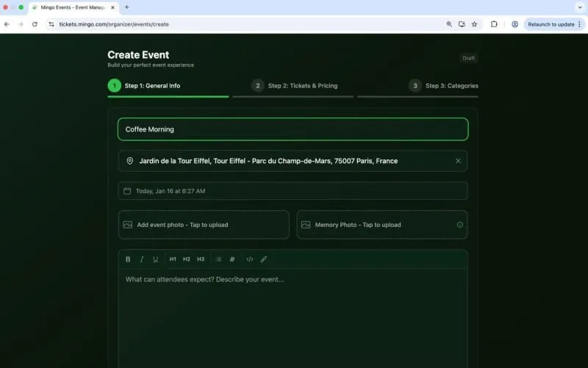Click the info icon on Memory Photo
This screenshot has height=368, width=588.
[460, 225]
